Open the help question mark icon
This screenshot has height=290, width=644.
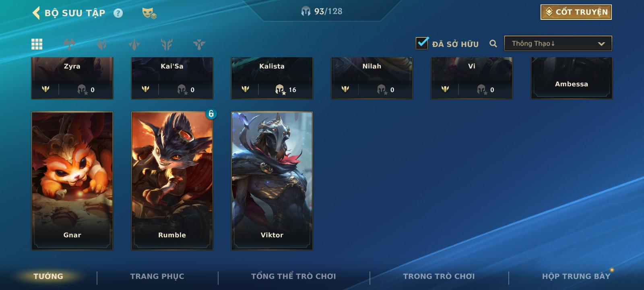118,13
